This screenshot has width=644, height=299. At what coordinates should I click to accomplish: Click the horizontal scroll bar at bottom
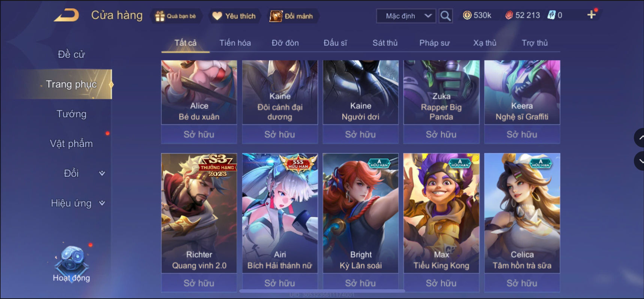click(322, 290)
